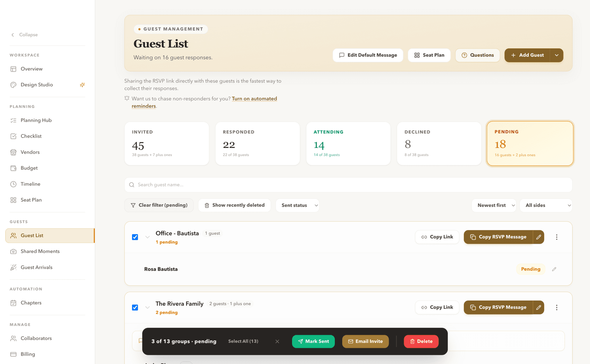This screenshot has width=590, height=364.
Task: Click the search magnifier icon
Action: (132, 185)
